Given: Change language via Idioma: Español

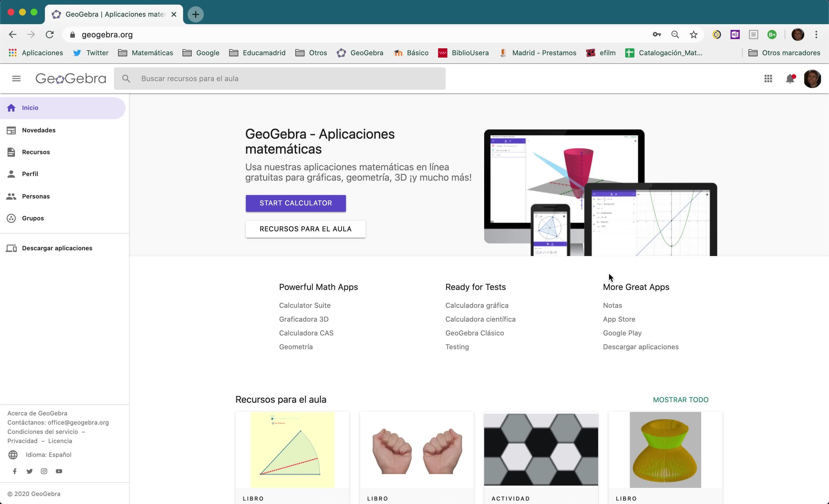Looking at the screenshot, I should coord(48,455).
